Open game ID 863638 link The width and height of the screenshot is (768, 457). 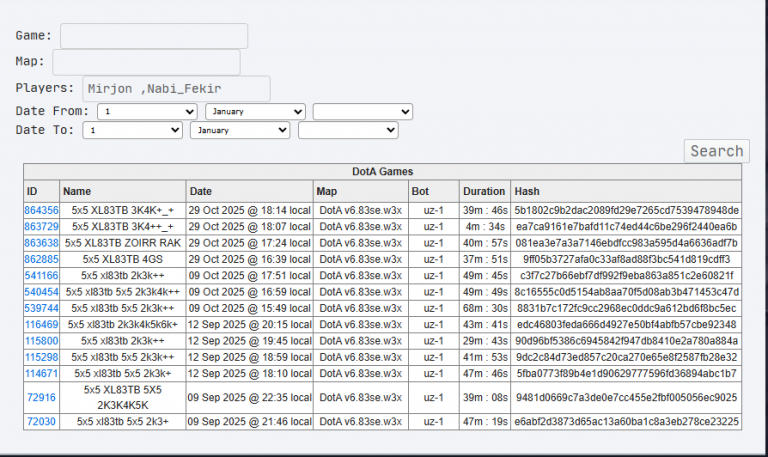coord(41,243)
